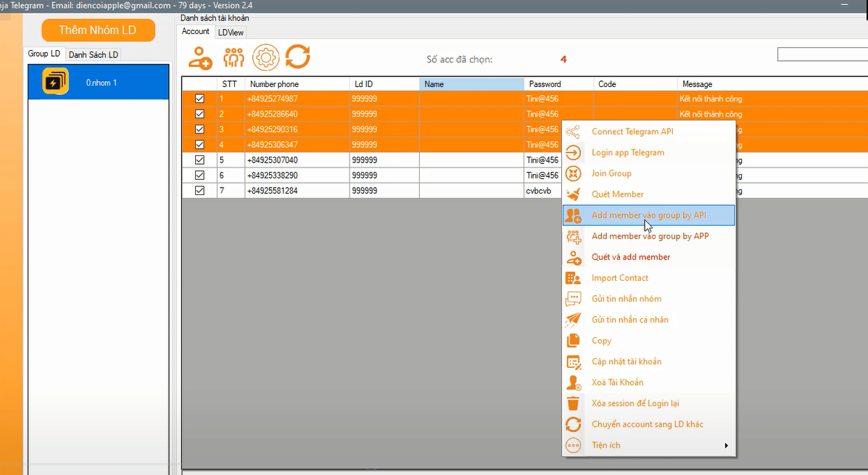The height and width of the screenshot is (475, 868).
Task: Toggle checkbox of number +84925306347
Action: [200, 144]
